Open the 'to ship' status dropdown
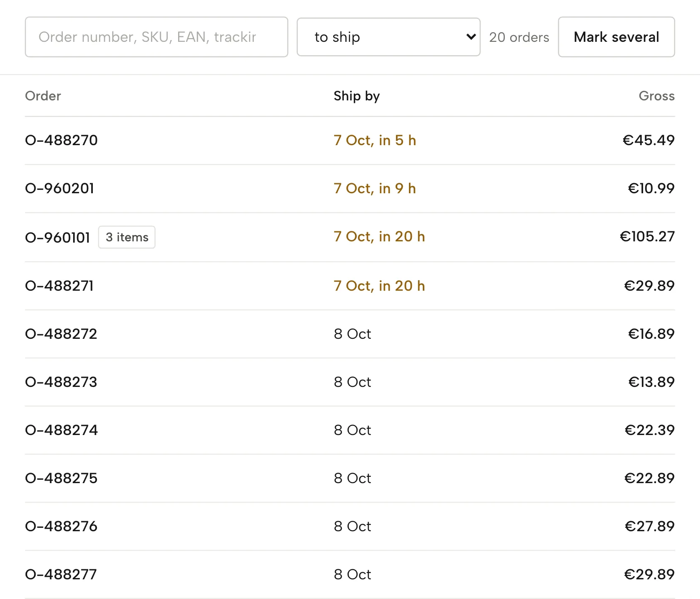The height and width of the screenshot is (599, 700). tap(388, 37)
